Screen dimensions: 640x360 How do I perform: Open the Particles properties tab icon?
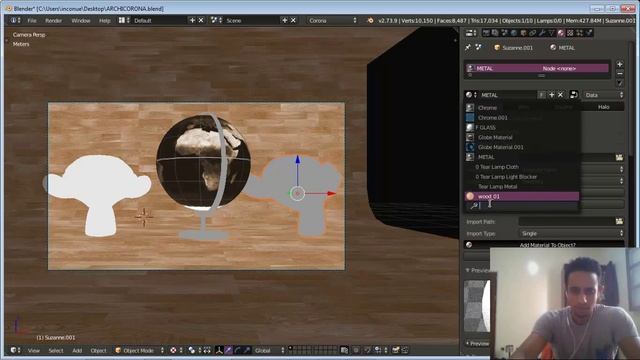pos(580,33)
